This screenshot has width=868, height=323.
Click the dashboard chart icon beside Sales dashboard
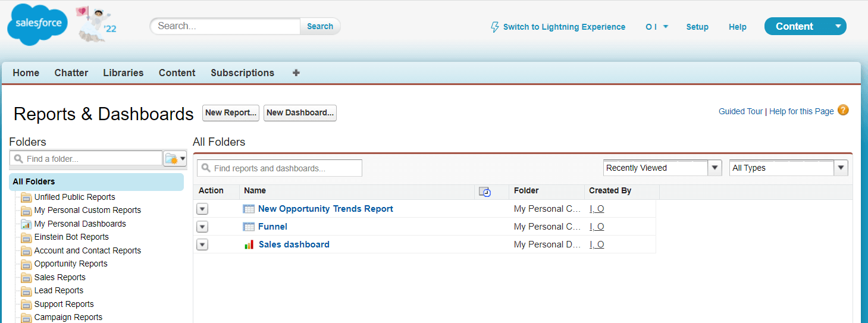click(249, 244)
